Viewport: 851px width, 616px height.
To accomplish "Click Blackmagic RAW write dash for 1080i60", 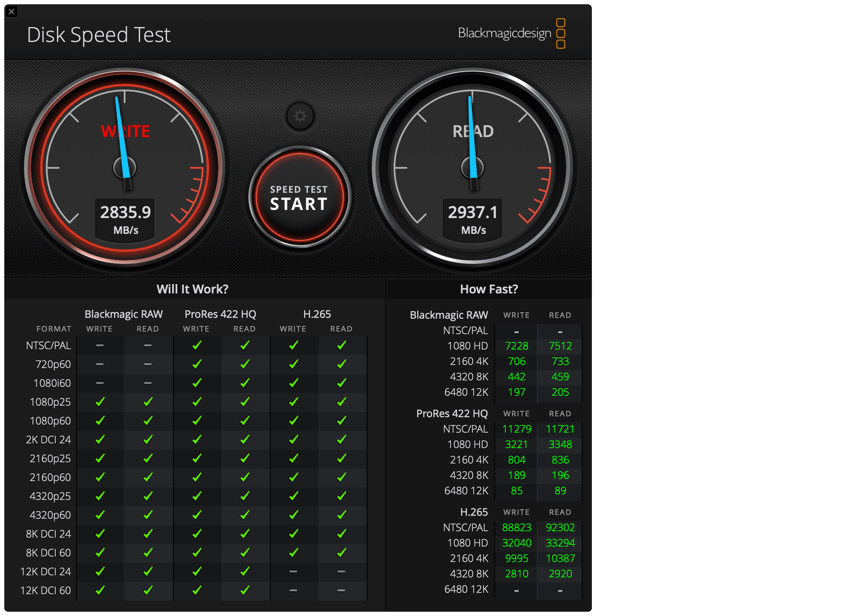I will 100,383.
